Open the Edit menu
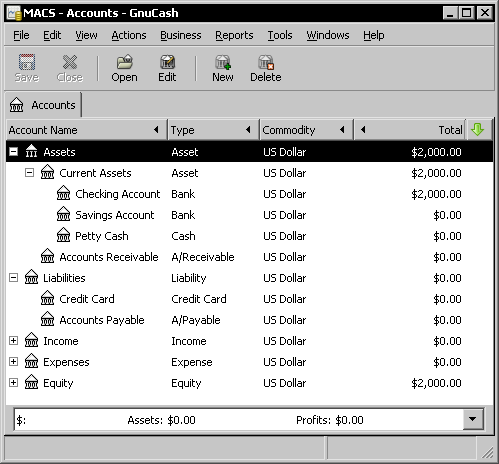The height and width of the screenshot is (464, 499). click(x=52, y=35)
